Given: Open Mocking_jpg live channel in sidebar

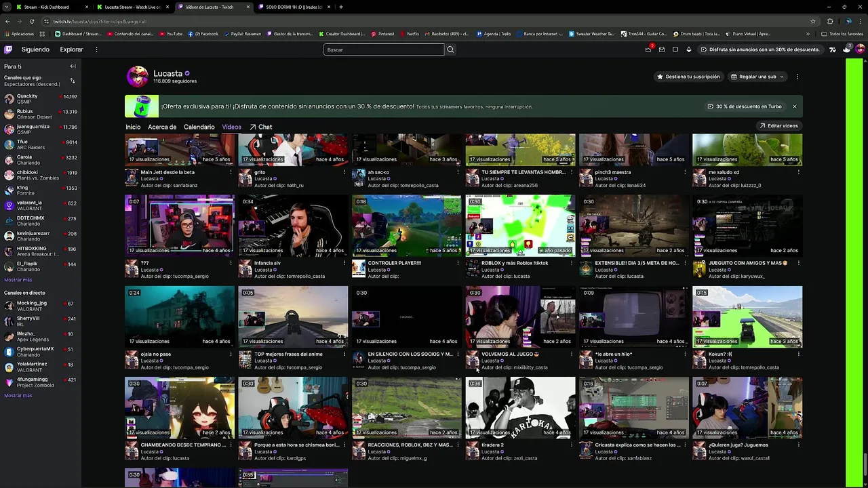Looking at the screenshot, I should point(41,306).
